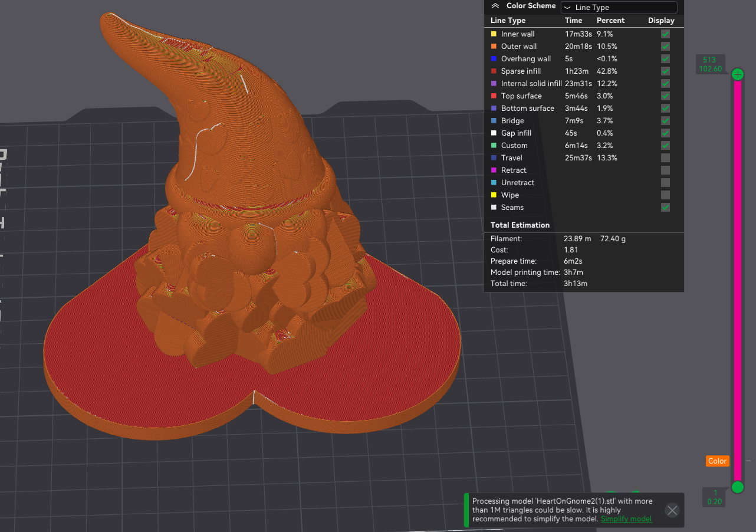Disable Sparse infill display
Viewport: 756px width, 532px height.
coord(665,71)
